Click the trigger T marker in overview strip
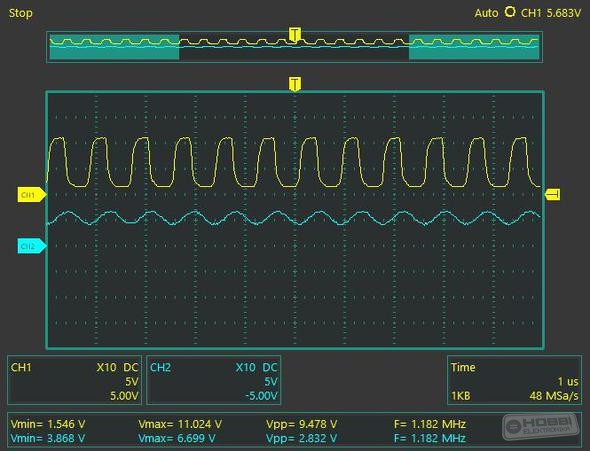The image size is (590, 451). pos(295,34)
